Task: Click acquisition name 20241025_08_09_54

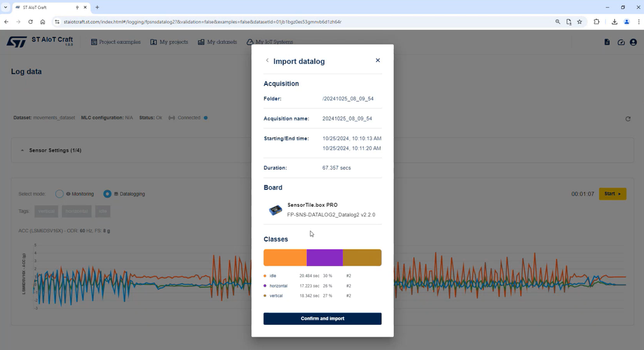Action: click(x=347, y=118)
